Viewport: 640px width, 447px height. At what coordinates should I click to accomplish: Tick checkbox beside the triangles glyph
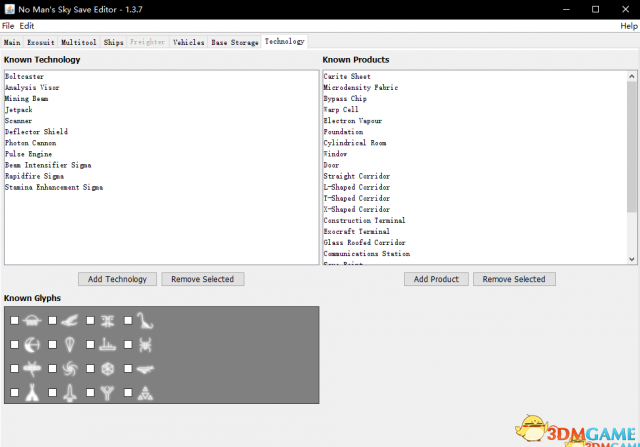click(x=128, y=393)
